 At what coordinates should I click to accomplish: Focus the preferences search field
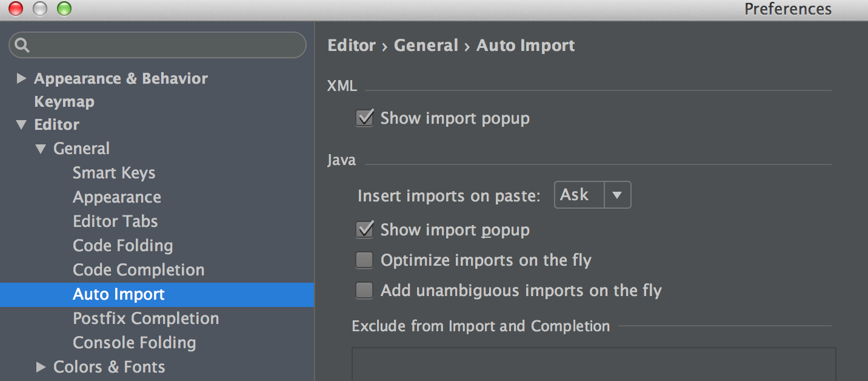[x=164, y=46]
